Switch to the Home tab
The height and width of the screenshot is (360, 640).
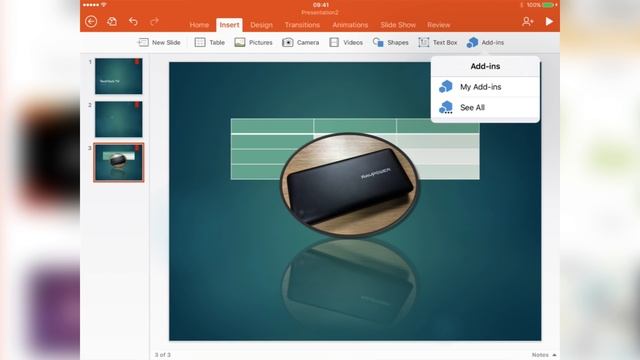tap(199, 25)
